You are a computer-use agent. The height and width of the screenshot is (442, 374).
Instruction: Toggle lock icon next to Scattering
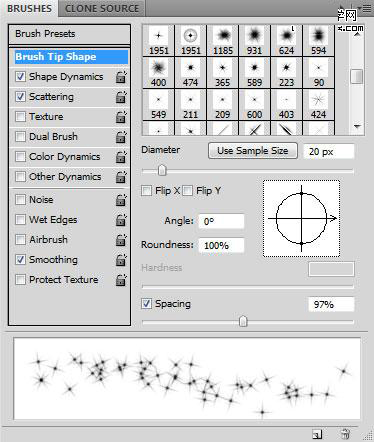[121, 97]
